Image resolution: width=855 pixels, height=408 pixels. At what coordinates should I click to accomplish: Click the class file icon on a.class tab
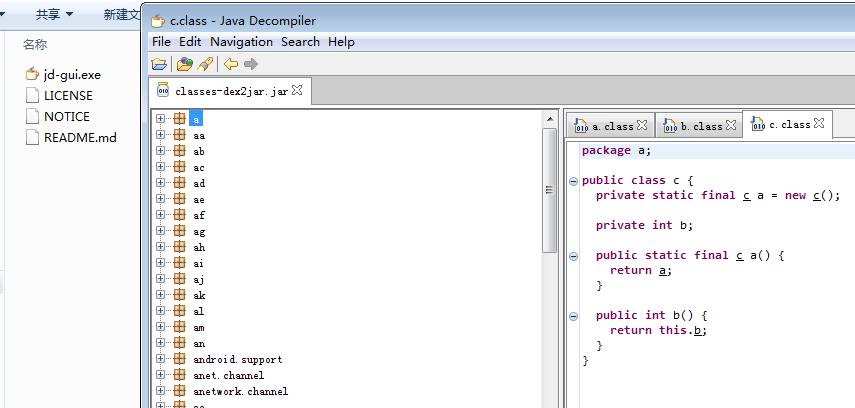click(581, 126)
